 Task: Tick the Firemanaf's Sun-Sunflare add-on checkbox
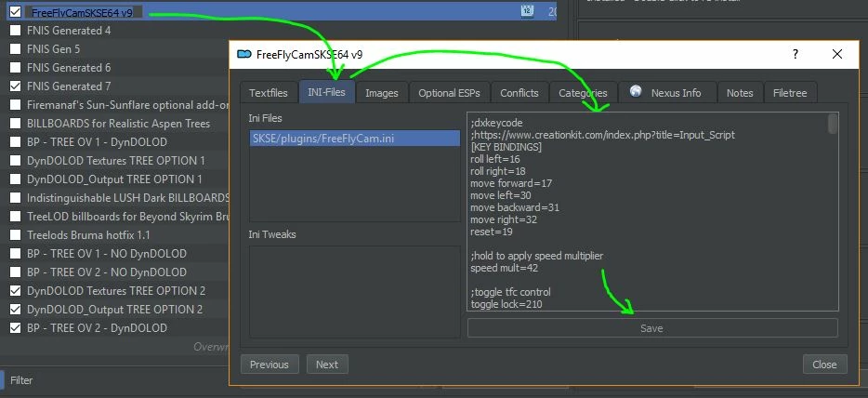pos(16,105)
